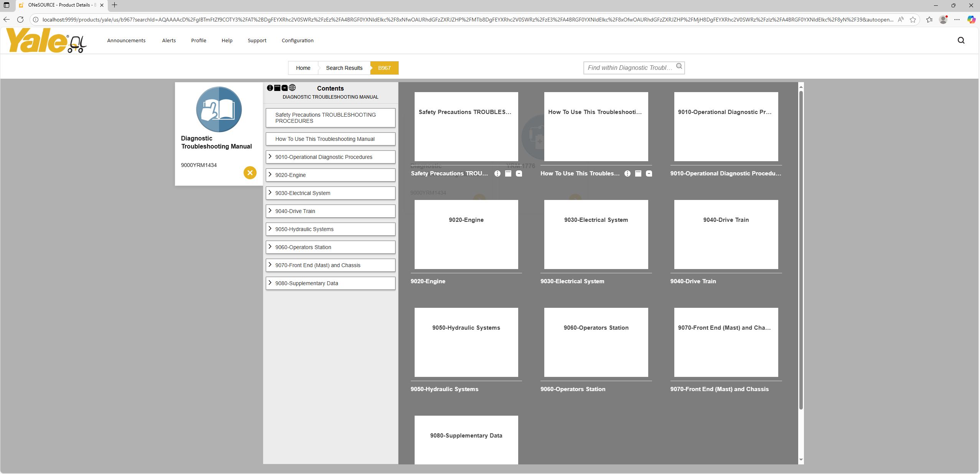
Task: Expand the 9020-Engine tree section
Action: click(270, 175)
